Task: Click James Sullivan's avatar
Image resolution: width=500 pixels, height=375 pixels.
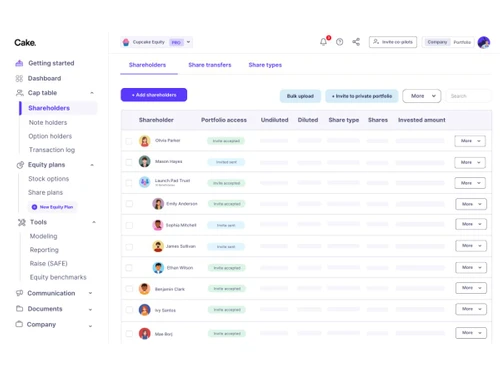Action: pos(158,246)
